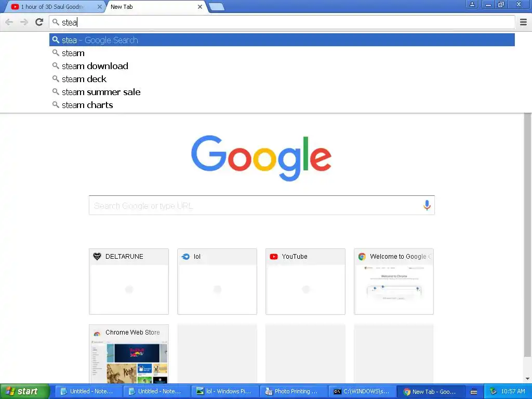This screenshot has height=399, width=532.
Task: Switch to the 1 hour of 3D Saul tab
Action: pyautogui.click(x=54, y=7)
